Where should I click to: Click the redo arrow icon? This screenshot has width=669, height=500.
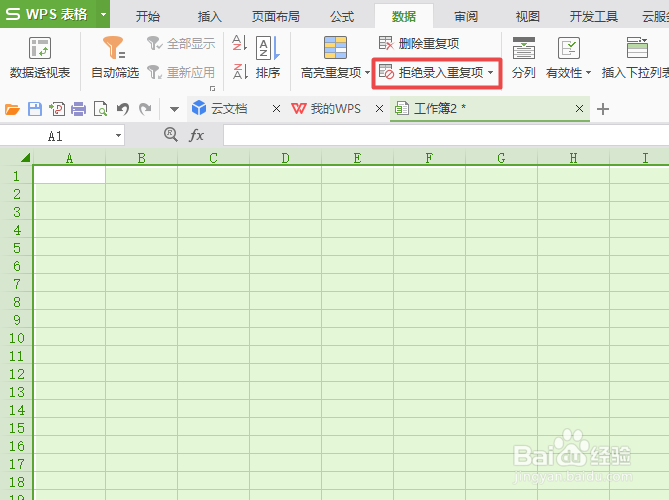tap(145, 109)
